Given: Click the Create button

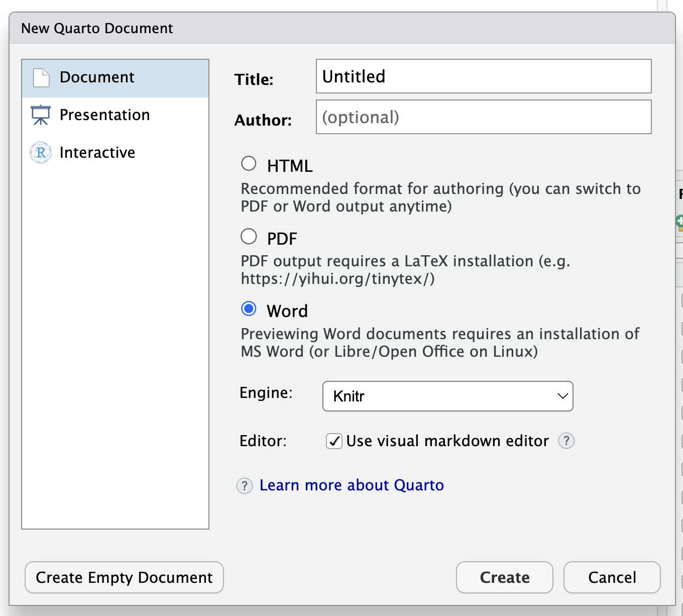Looking at the screenshot, I should 505,577.
